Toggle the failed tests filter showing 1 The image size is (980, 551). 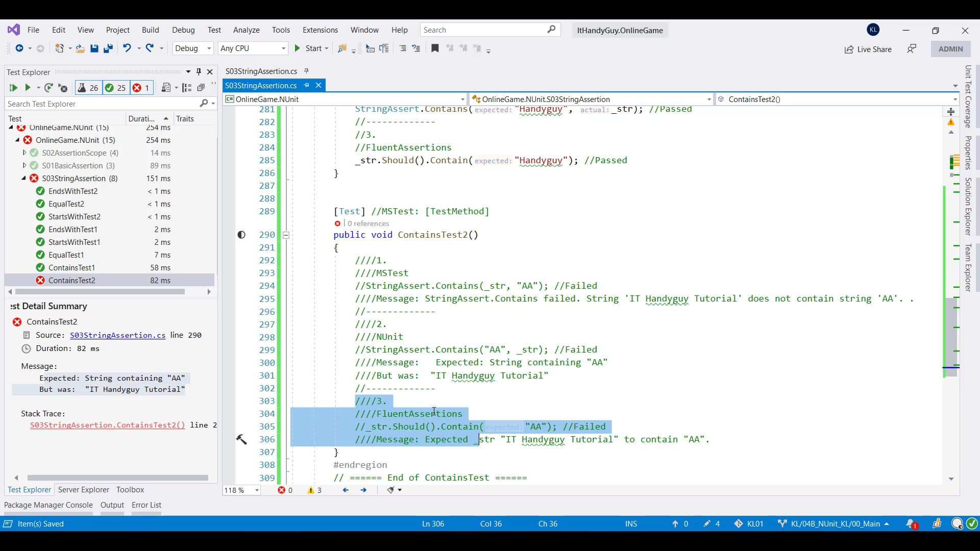pos(141,88)
